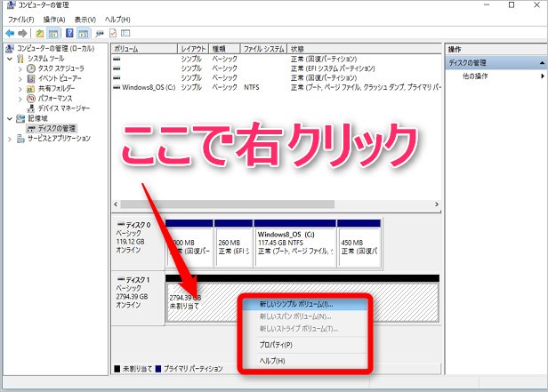Click the scroll-right arrow of volume list

click(437, 204)
